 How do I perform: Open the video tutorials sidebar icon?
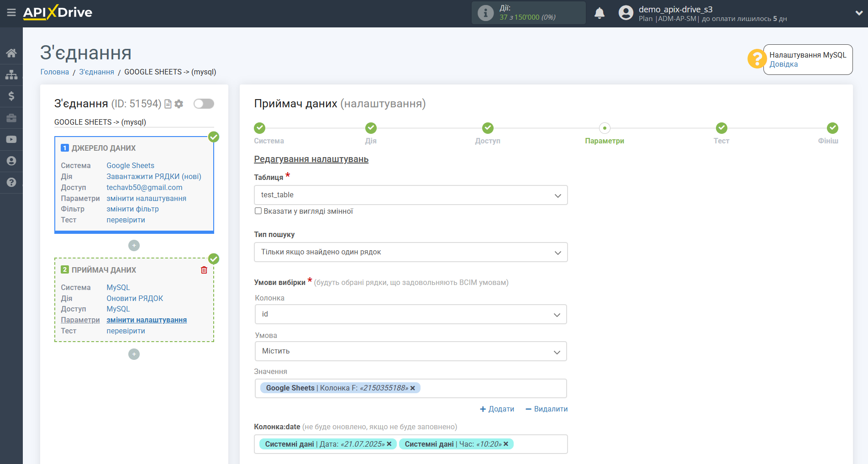click(11, 139)
